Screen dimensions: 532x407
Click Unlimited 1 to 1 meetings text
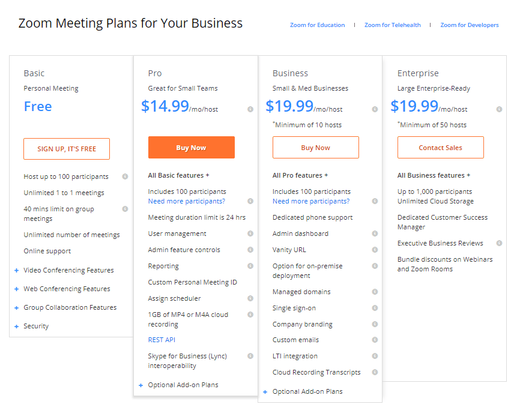pos(64,193)
